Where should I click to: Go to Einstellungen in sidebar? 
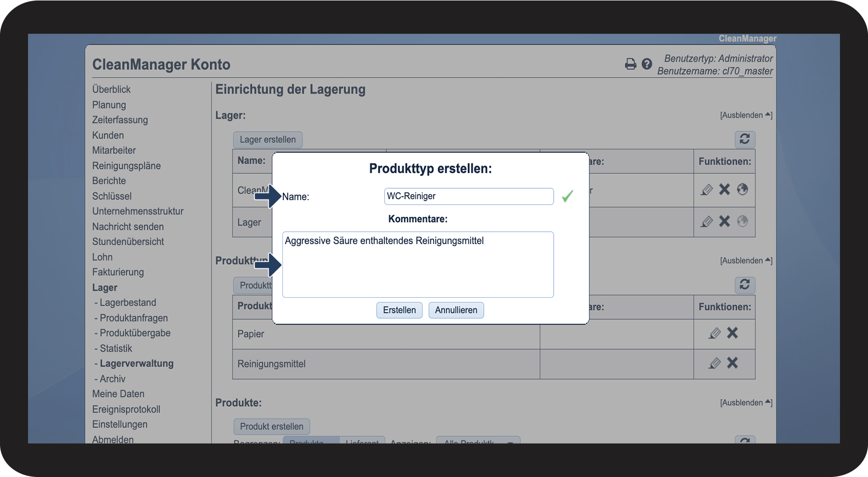120,424
